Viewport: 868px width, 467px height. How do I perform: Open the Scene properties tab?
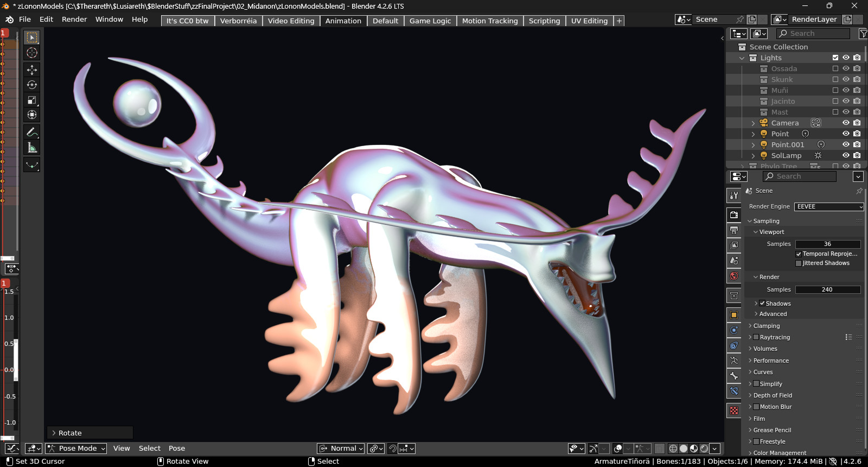click(x=734, y=261)
